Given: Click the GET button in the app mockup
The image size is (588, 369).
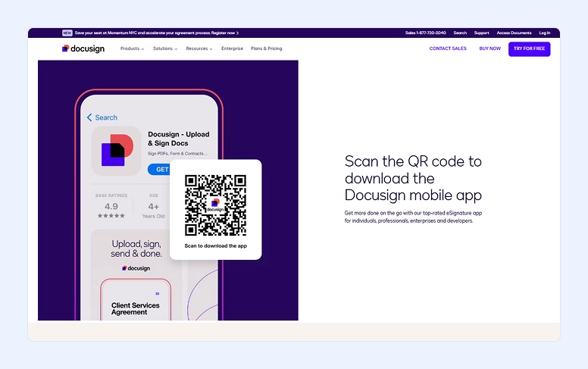Looking at the screenshot, I should click(x=159, y=170).
